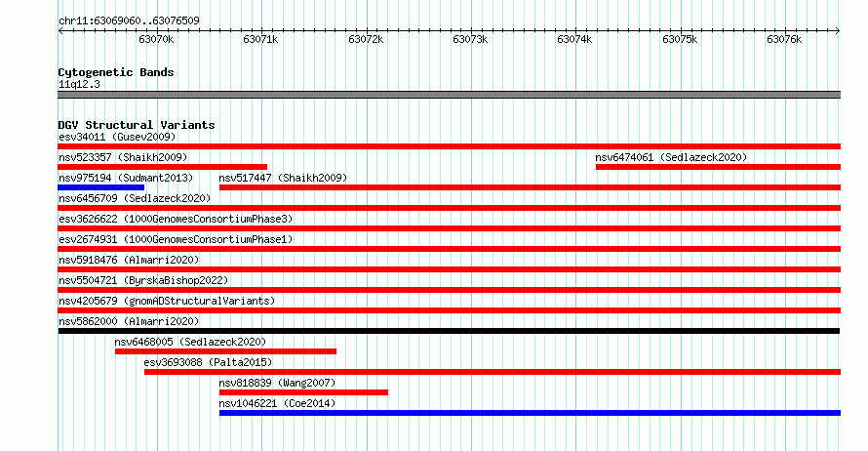This screenshot has height=451, width=868.
Task: Click red bar below nsv6474061 label
Action: click(x=718, y=167)
